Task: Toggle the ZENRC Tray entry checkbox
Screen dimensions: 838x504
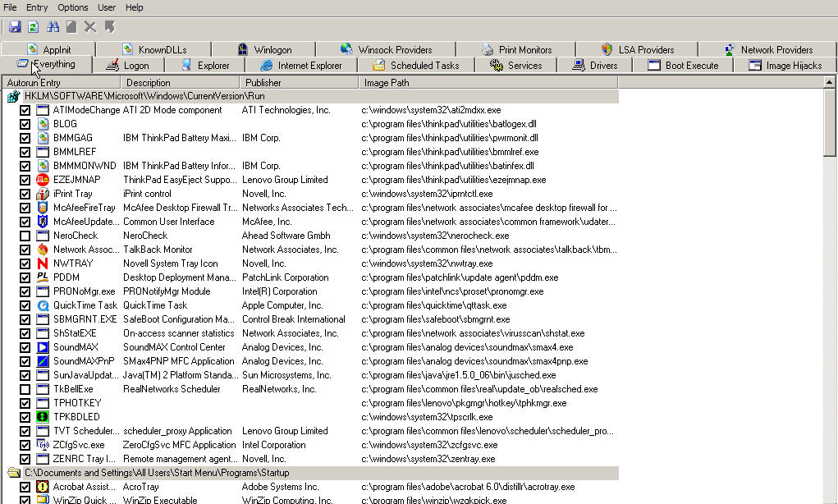Action: coord(25,459)
